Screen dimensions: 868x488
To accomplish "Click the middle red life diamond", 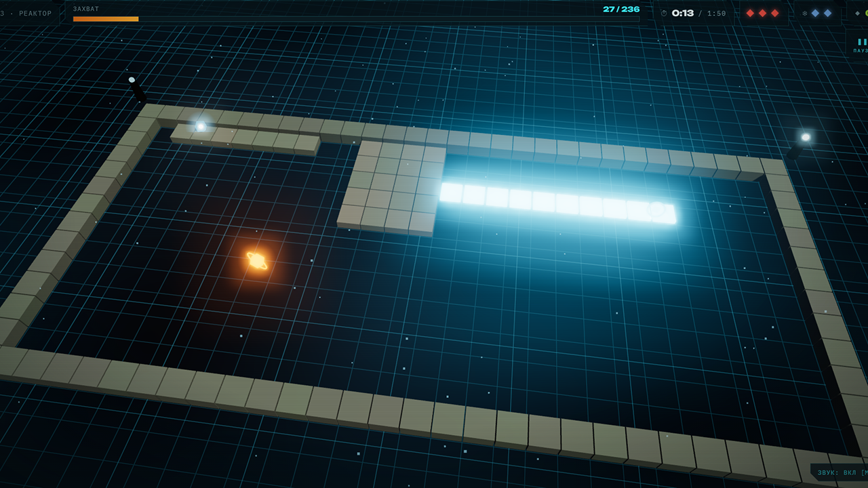I will [x=762, y=13].
